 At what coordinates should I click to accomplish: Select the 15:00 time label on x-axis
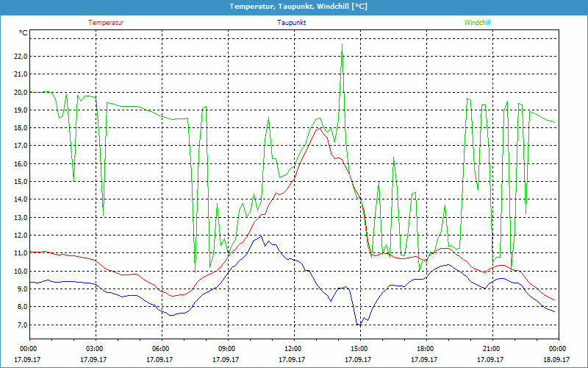coord(359,349)
